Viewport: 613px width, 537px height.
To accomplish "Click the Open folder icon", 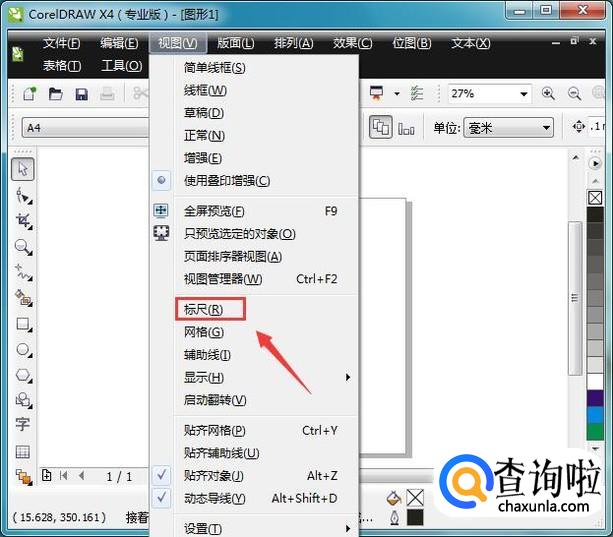I will [56, 94].
